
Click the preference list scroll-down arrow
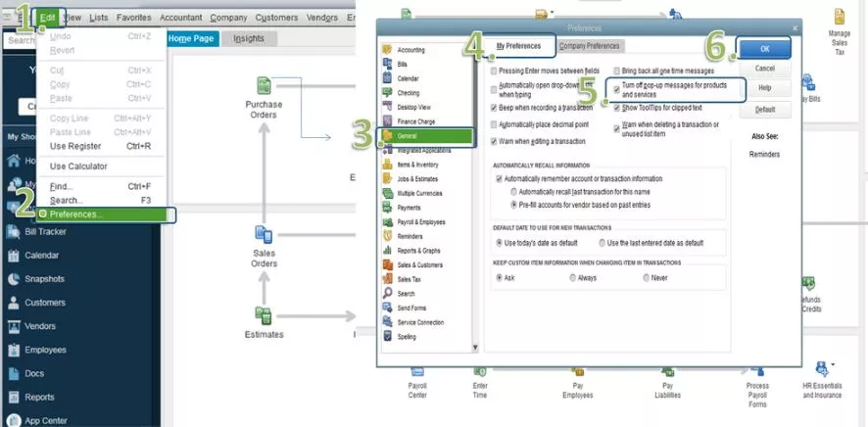point(475,348)
